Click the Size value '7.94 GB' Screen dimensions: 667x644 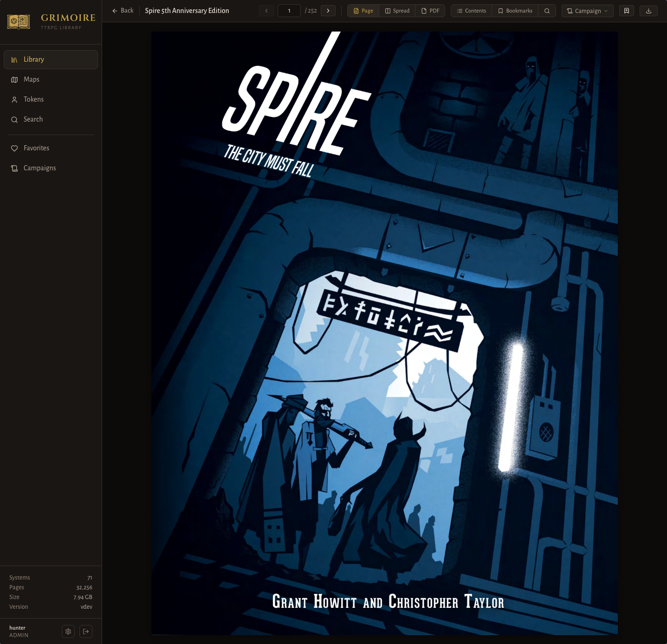(x=83, y=597)
